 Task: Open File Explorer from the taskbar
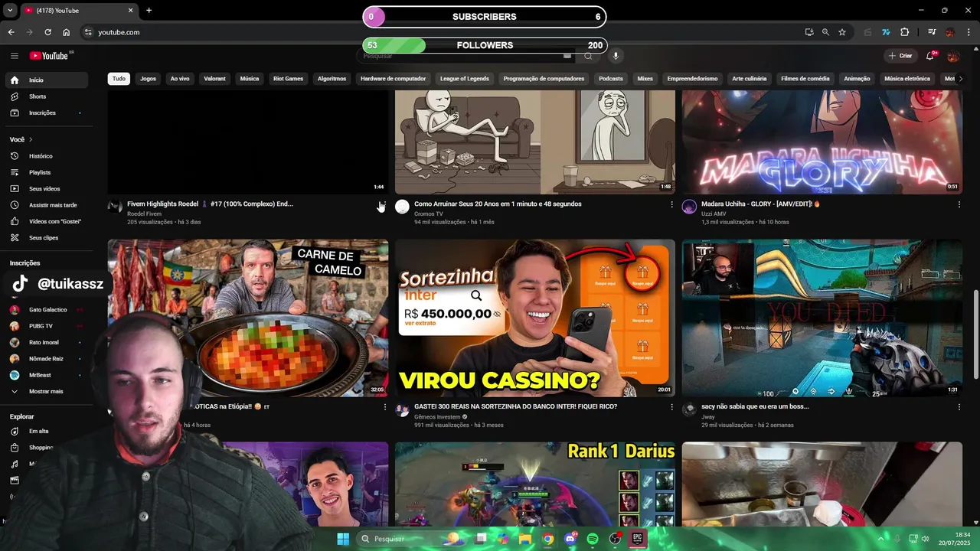pyautogui.click(x=525, y=539)
